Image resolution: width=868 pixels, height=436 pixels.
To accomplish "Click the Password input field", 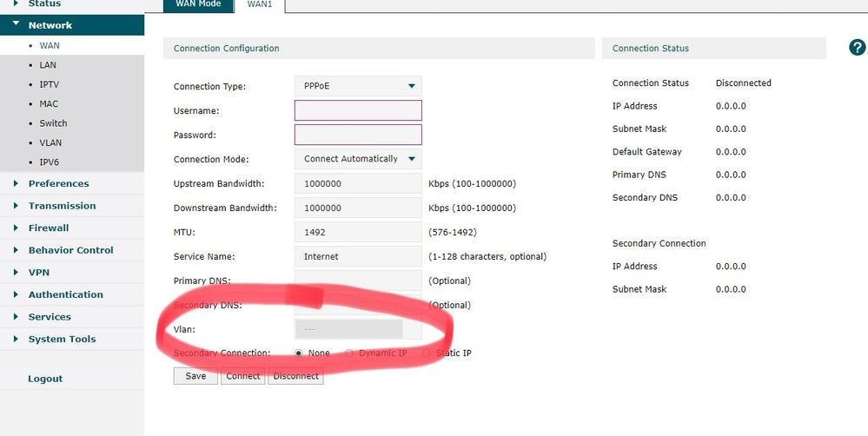I will pos(358,135).
